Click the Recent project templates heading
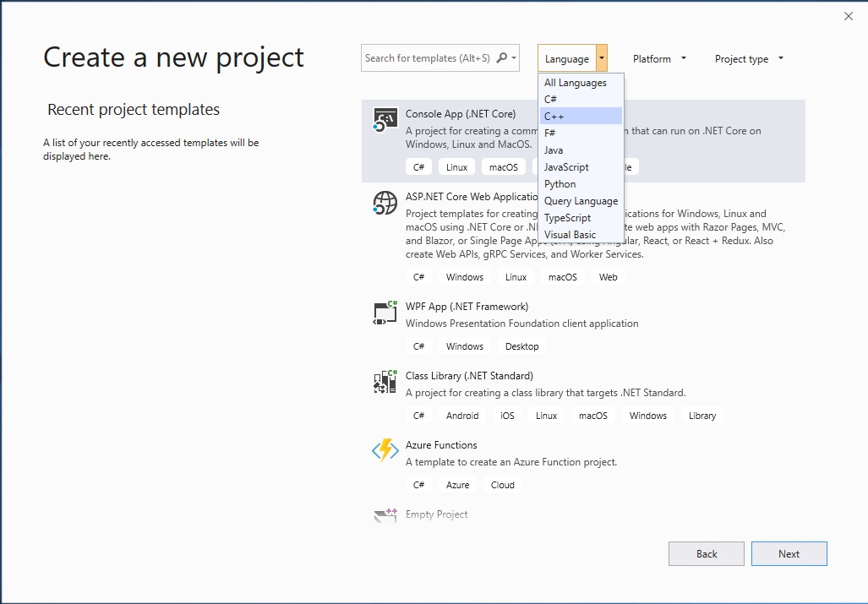The width and height of the screenshot is (868, 604). pyautogui.click(x=134, y=110)
